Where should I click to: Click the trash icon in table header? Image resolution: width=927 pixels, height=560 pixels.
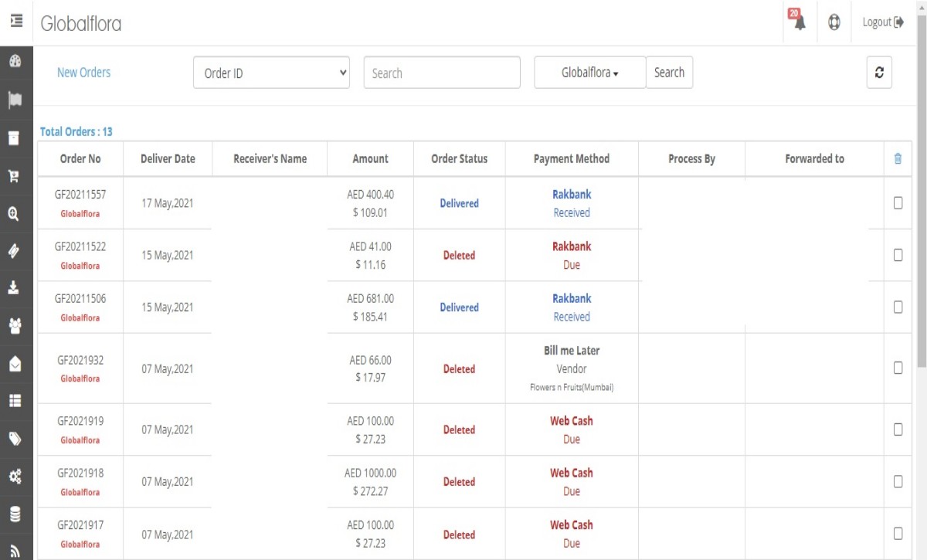[x=898, y=158]
